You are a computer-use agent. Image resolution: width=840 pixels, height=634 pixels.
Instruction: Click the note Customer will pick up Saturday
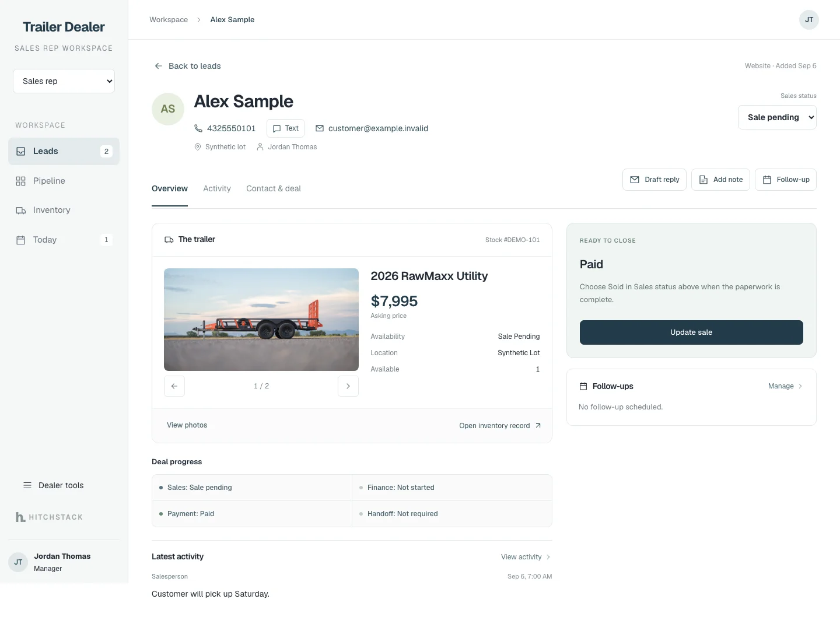[x=211, y=594]
